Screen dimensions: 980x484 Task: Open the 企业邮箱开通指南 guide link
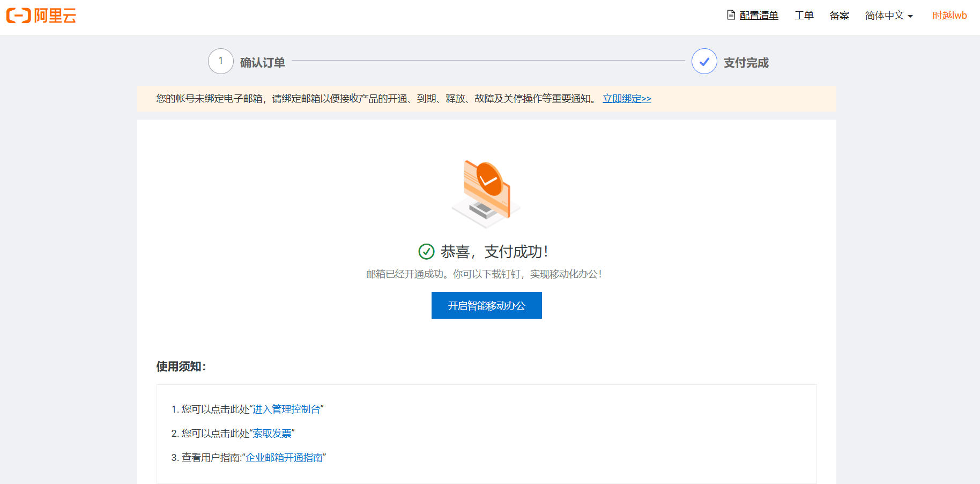pos(284,458)
